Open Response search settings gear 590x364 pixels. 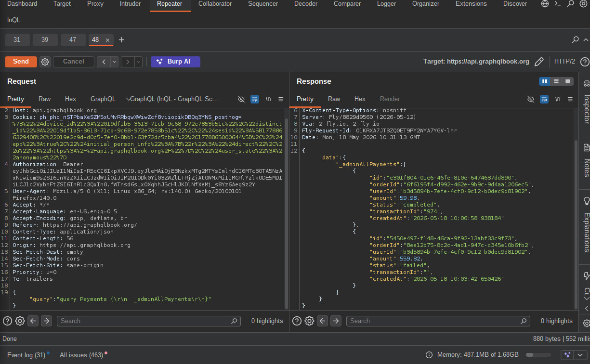pos(309,321)
